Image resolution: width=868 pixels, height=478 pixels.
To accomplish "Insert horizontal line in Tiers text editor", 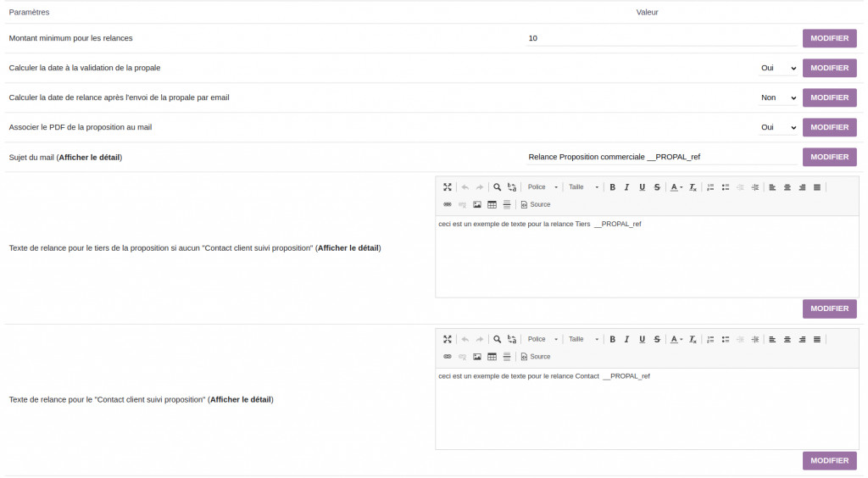I will click(x=507, y=205).
